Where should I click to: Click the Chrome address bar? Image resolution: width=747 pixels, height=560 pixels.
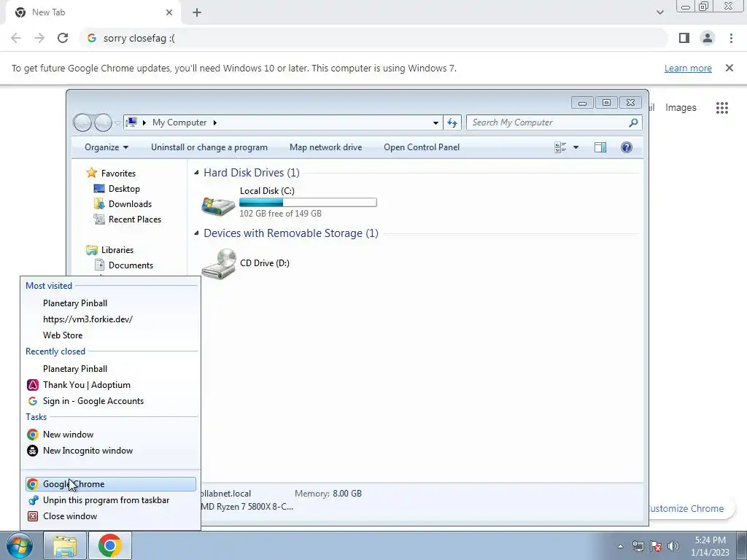pyautogui.click(x=373, y=38)
